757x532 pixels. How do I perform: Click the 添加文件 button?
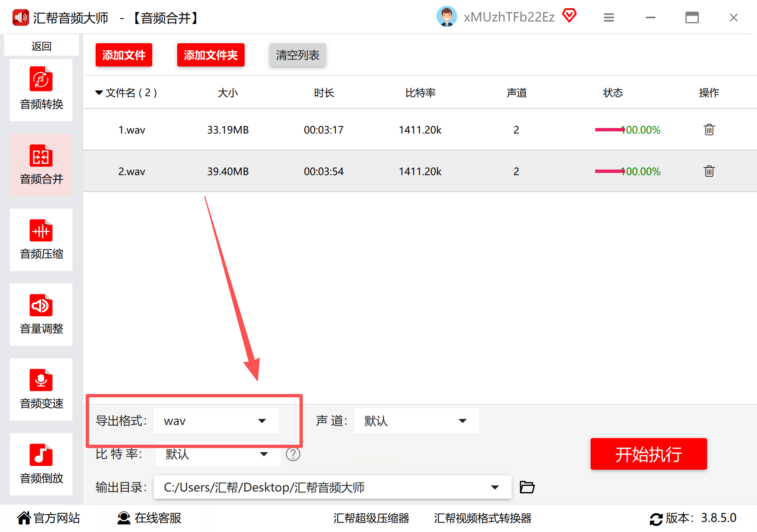[124, 55]
